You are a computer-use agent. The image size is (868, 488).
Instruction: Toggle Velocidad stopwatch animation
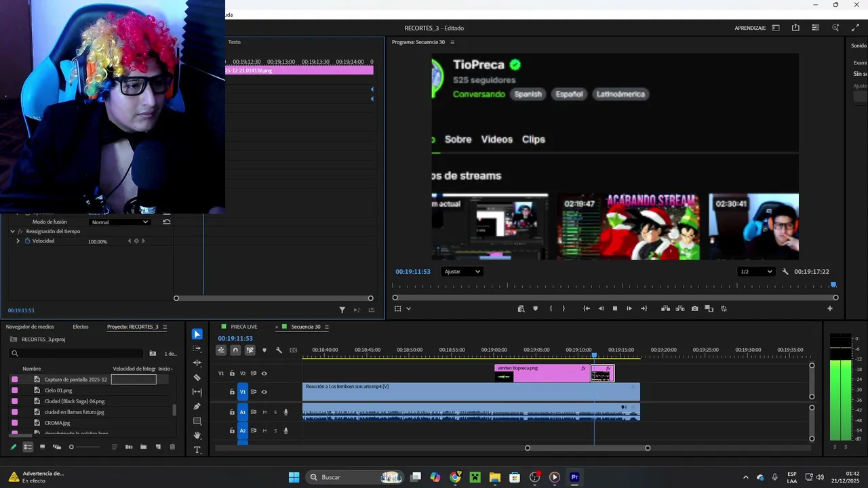pos(27,241)
